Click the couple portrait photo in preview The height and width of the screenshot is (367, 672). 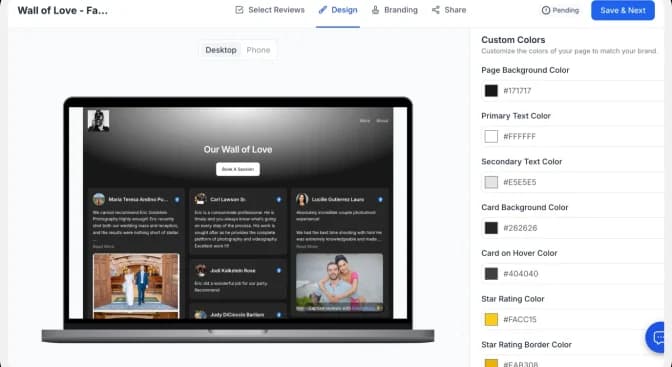[339, 283]
